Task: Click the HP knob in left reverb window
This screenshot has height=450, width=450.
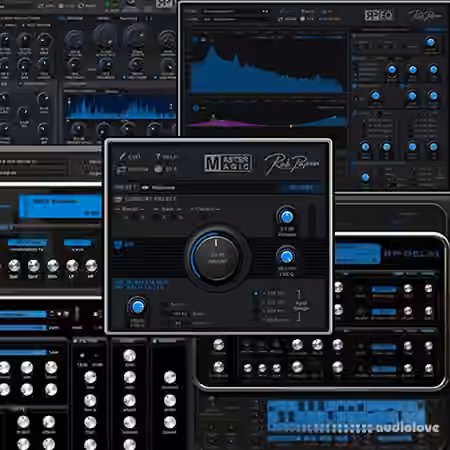Action: pyautogui.click(x=91, y=266)
